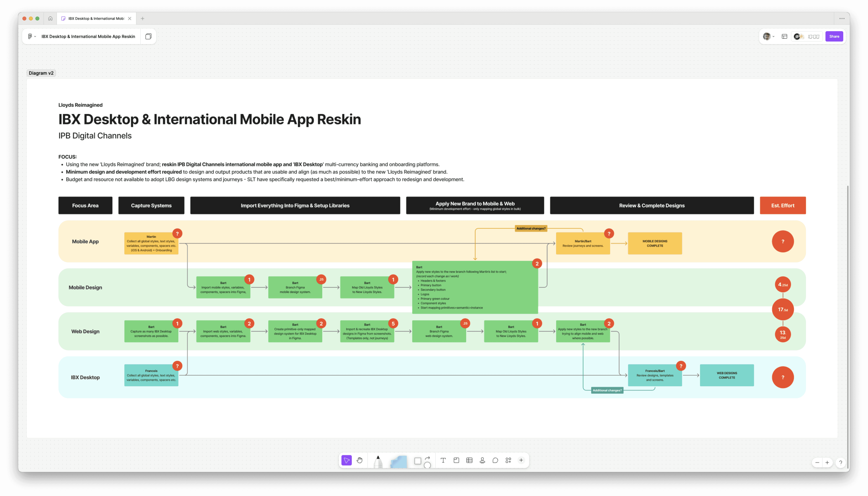Viewport: 868px width, 496px height.
Task: Click the zoom out minus button
Action: pyautogui.click(x=817, y=463)
